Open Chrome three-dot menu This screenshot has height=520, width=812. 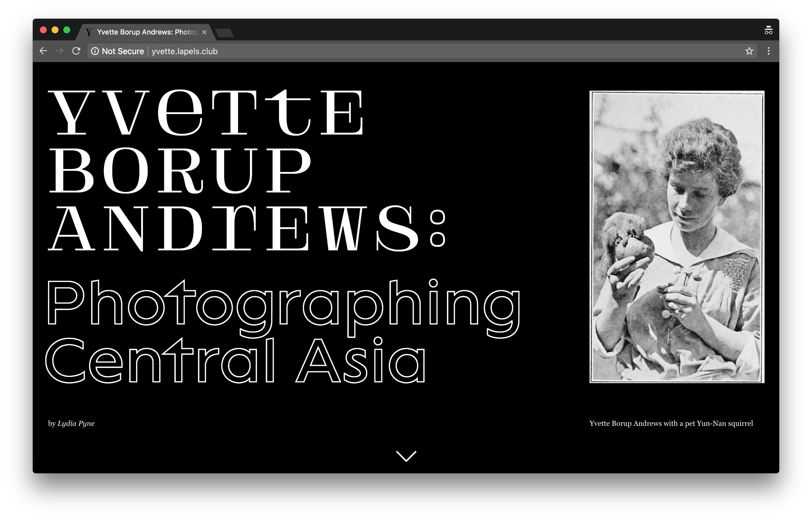[768, 51]
